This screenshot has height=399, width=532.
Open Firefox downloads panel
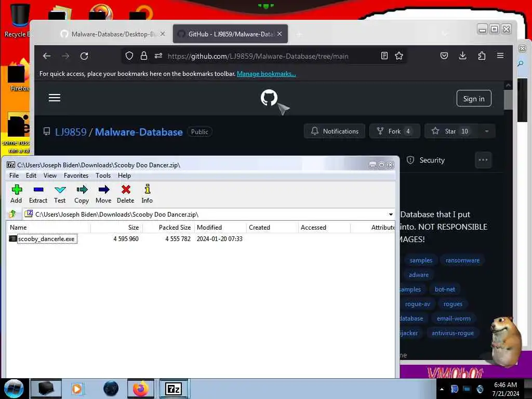pos(462,56)
